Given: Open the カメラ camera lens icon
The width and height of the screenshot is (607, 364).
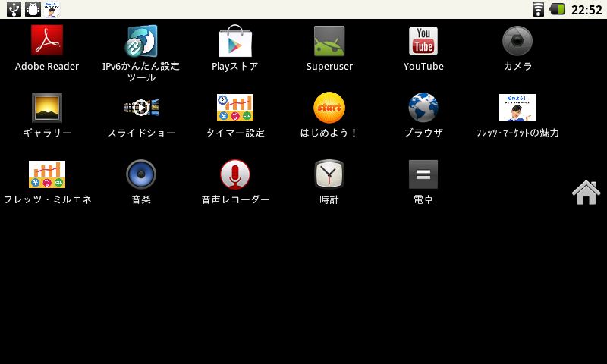Looking at the screenshot, I should (x=517, y=41).
